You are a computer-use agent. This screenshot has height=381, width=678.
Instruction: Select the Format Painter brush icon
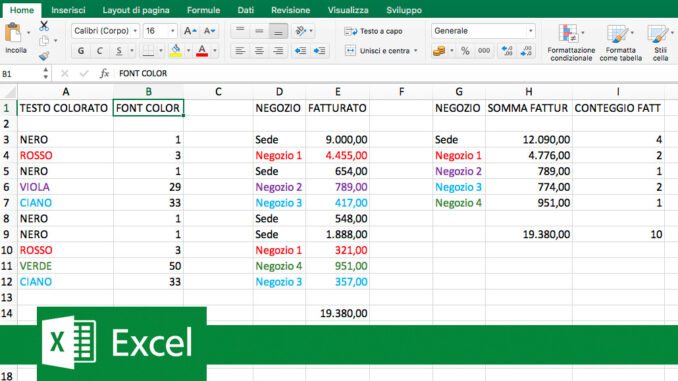(44, 56)
